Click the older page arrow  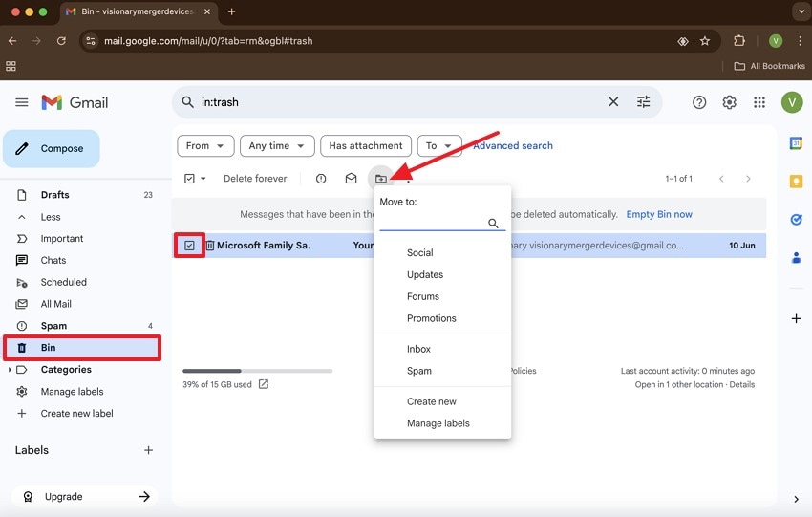tap(748, 179)
